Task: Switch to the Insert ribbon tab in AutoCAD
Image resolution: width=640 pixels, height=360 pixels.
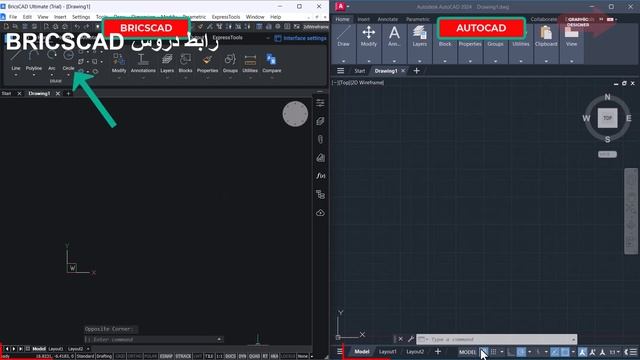Action: (363, 19)
